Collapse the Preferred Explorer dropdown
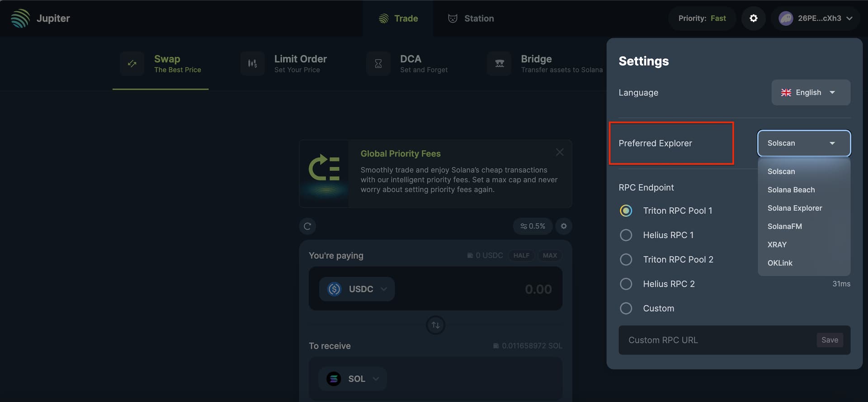Image resolution: width=868 pixels, height=402 pixels. [804, 143]
